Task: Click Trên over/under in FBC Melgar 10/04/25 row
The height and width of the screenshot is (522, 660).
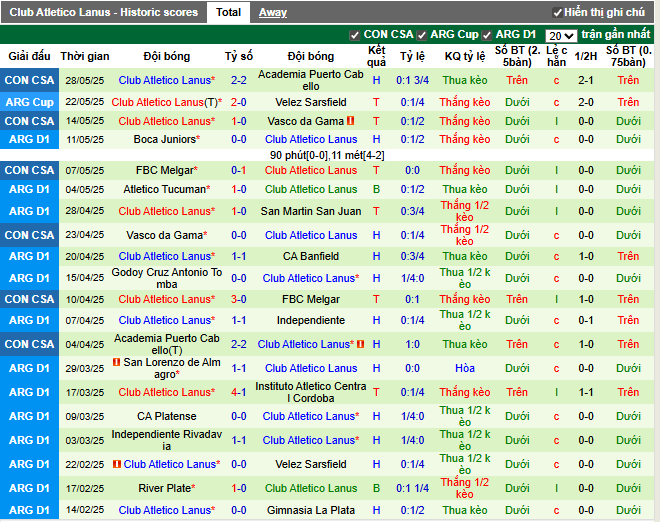Action: pyautogui.click(x=517, y=299)
